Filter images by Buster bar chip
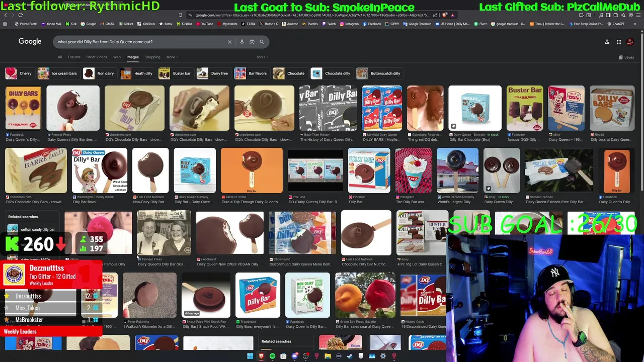This screenshot has height=362, width=644. [x=175, y=73]
